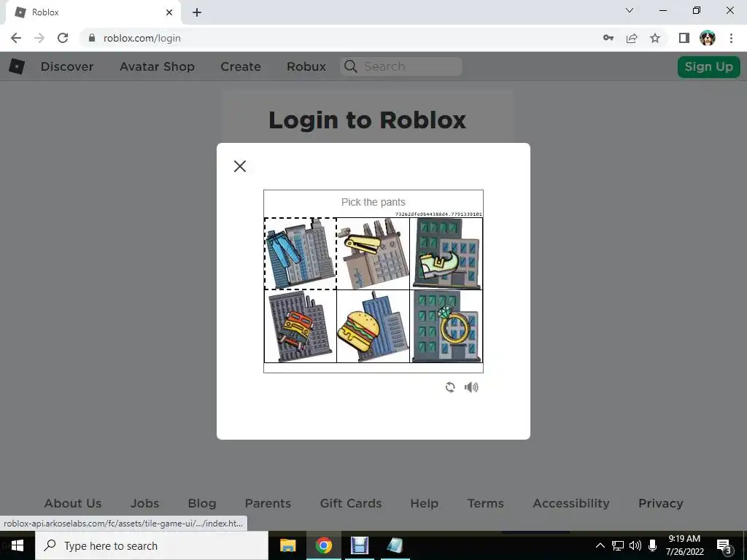The width and height of the screenshot is (747, 560).
Task: Show hidden system tray icons
Action: point(600,545)
